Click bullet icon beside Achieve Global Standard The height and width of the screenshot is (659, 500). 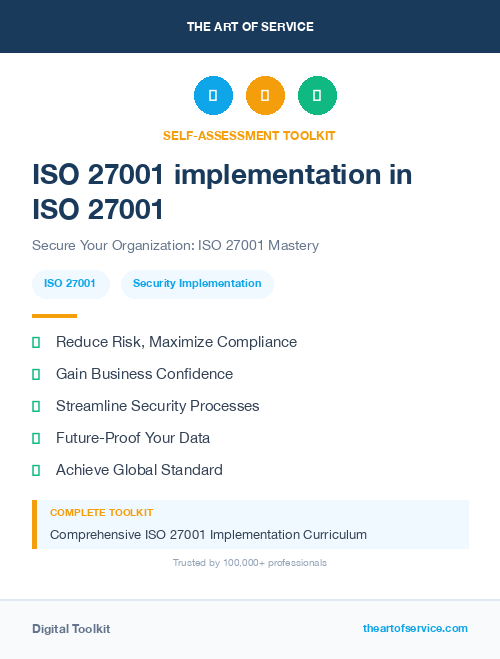coord(36,470)
